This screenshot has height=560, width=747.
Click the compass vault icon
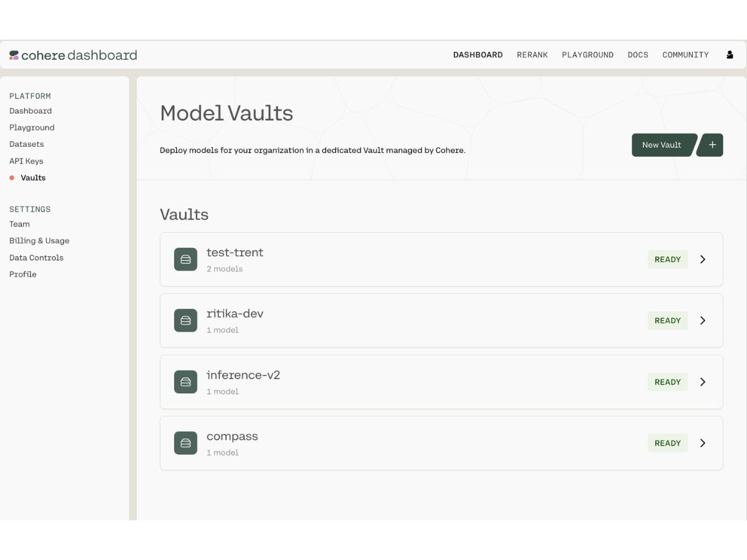(186, 443)
